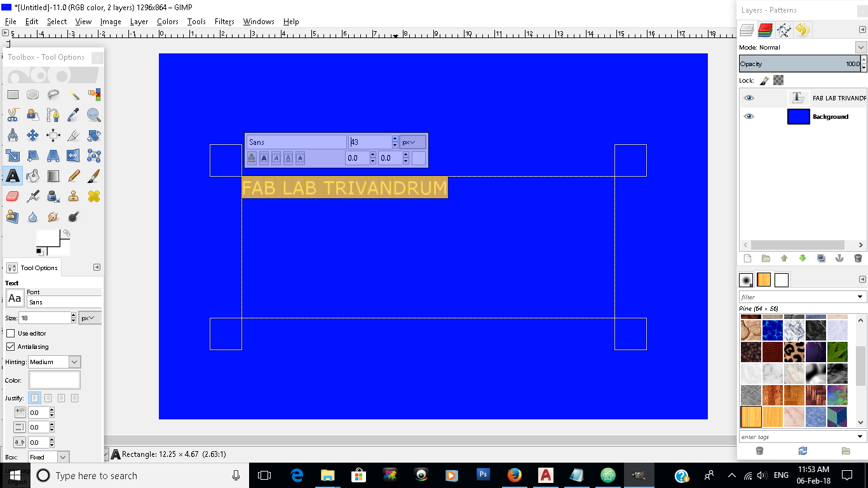This screenshot has width=868, height=488.
Task: Switch to the Undo History tab
Action: 803,29
